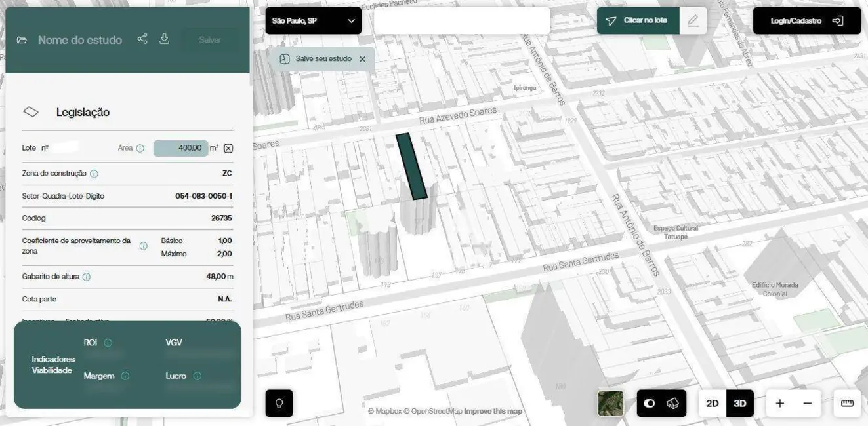The height and width of the screenshot is (426, 868).
Task: Click the lightbulb tips icon
Action: point(279,404)
